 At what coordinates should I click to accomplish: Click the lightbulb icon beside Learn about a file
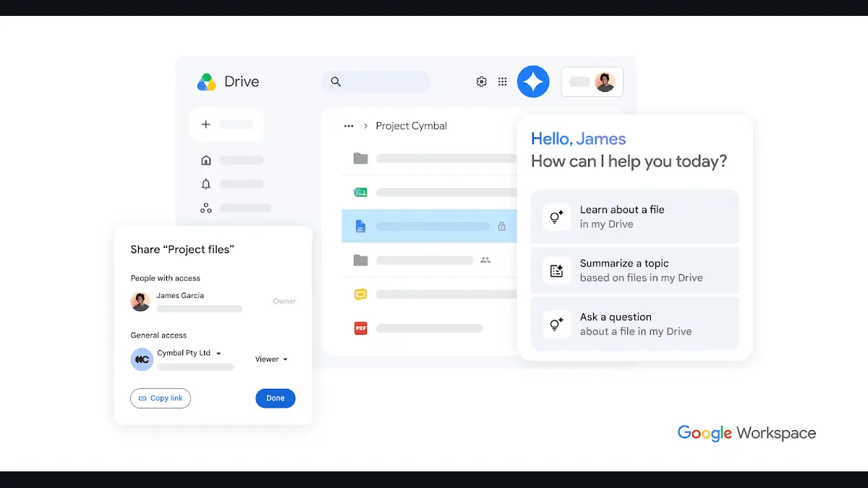tap(556, 217)
